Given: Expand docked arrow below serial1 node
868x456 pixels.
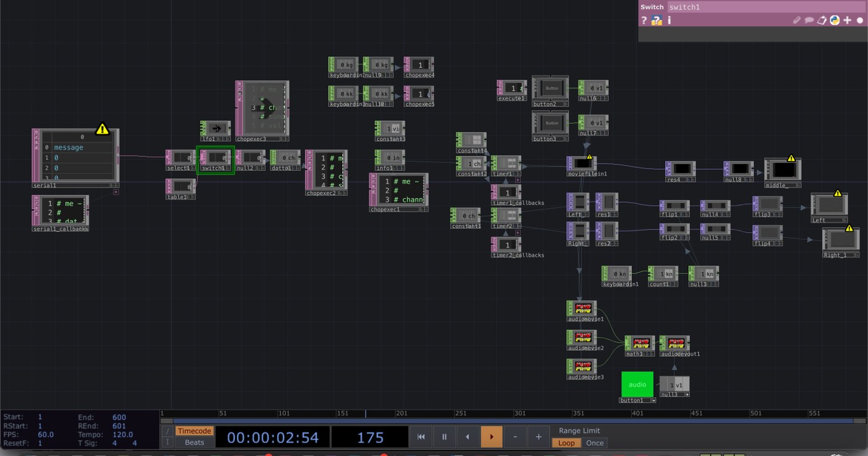Looking at the screenshot, I should click(116, 192).
